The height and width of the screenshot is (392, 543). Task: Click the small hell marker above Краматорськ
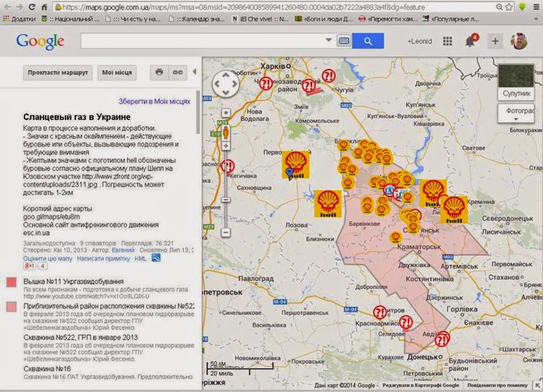(395, 238)
